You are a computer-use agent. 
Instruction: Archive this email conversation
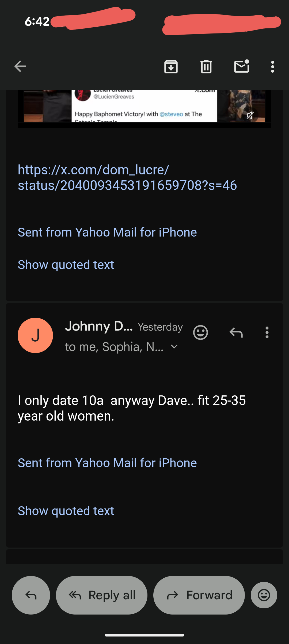(x=171, y=66)
